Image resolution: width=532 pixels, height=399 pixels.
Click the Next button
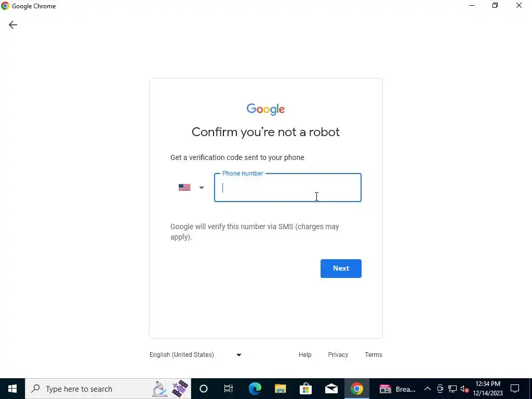point(341,269)
